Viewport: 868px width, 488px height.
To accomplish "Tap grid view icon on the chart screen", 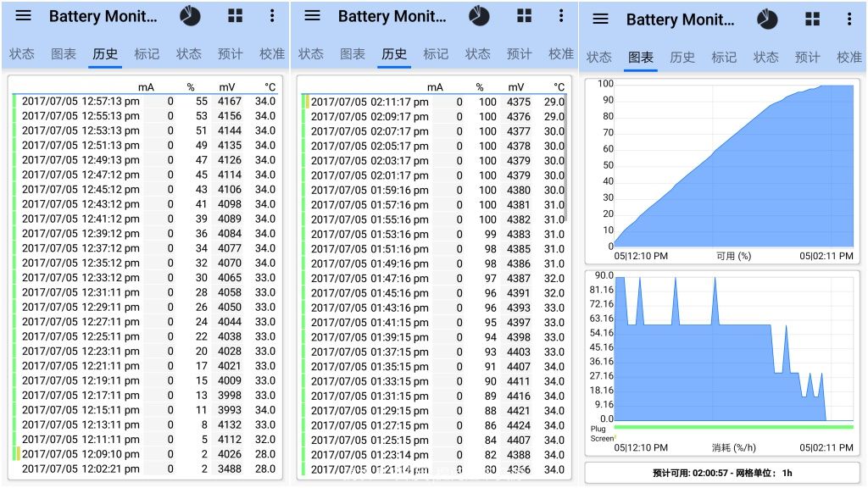I will [813, 19].
